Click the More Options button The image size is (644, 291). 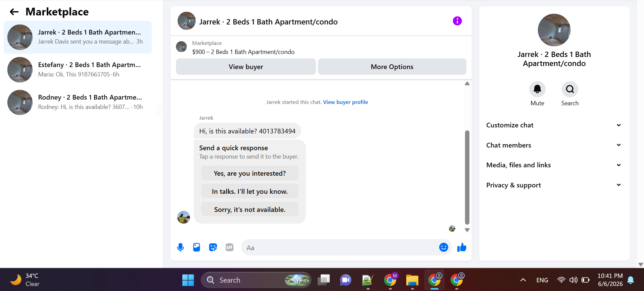pos(392,67)
